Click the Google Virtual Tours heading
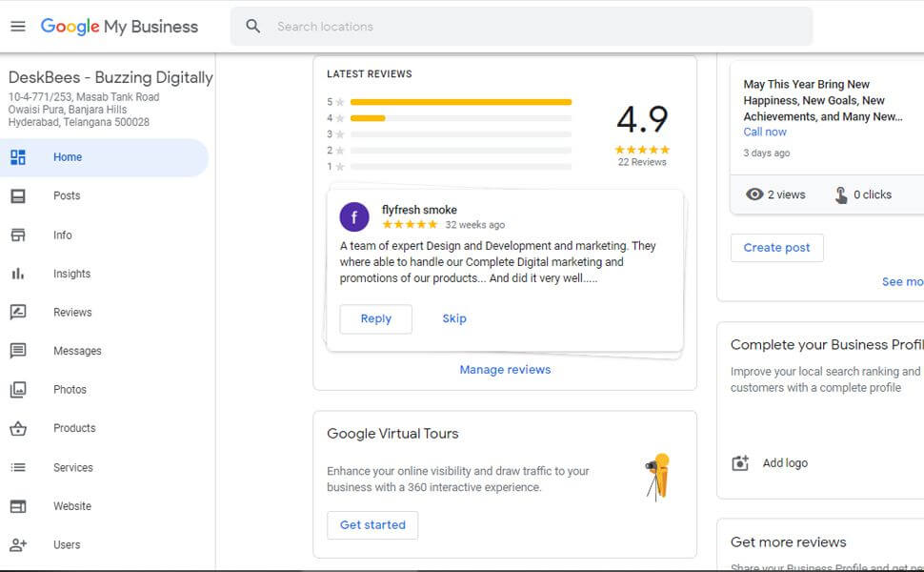Viewport: 924px width, 572px height. 392,434
